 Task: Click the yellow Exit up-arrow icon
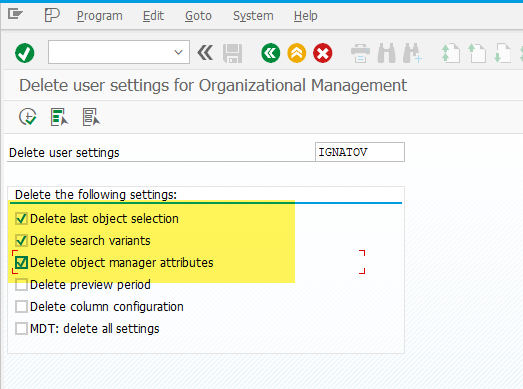coord(297,53)
